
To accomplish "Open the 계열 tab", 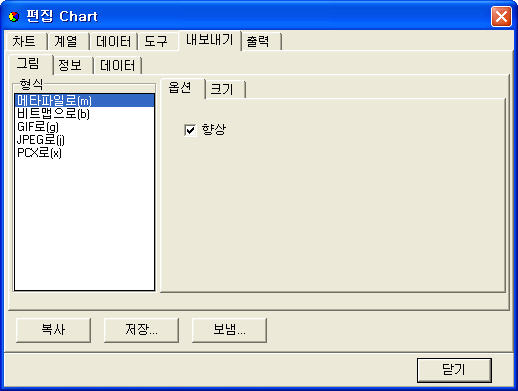I will [68, 41].
